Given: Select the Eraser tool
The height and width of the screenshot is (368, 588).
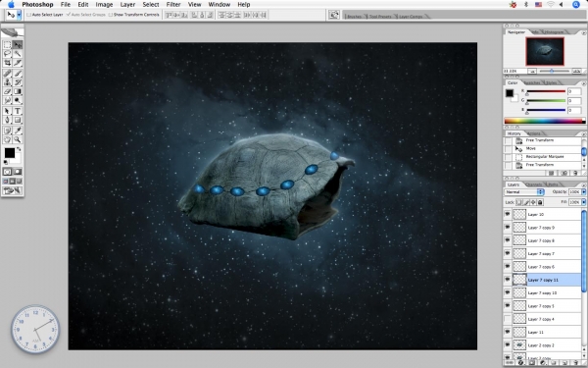Looking at the screenshot, I should pos(7,91).
